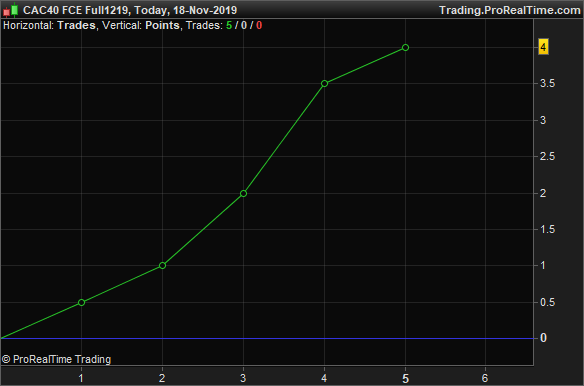Click the 0.5 value on vertical axis
The image size is (584, 386).
click(547, 302)
